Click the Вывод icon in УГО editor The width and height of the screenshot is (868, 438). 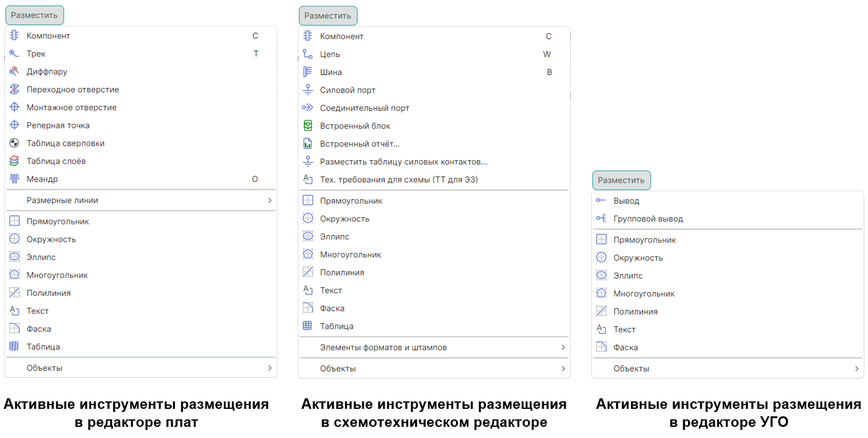[x=601, y=200]
